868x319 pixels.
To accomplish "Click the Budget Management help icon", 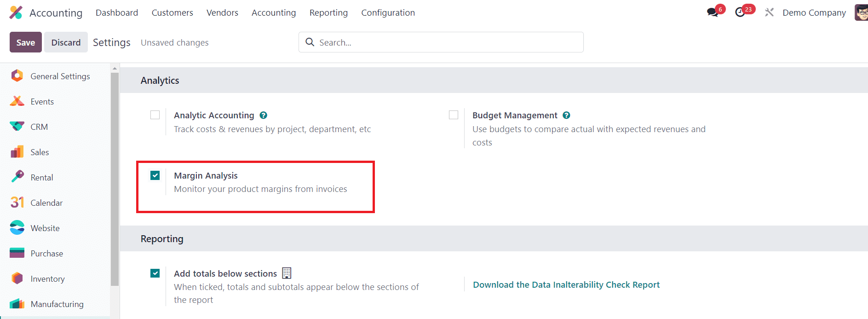I will (567, 115).
